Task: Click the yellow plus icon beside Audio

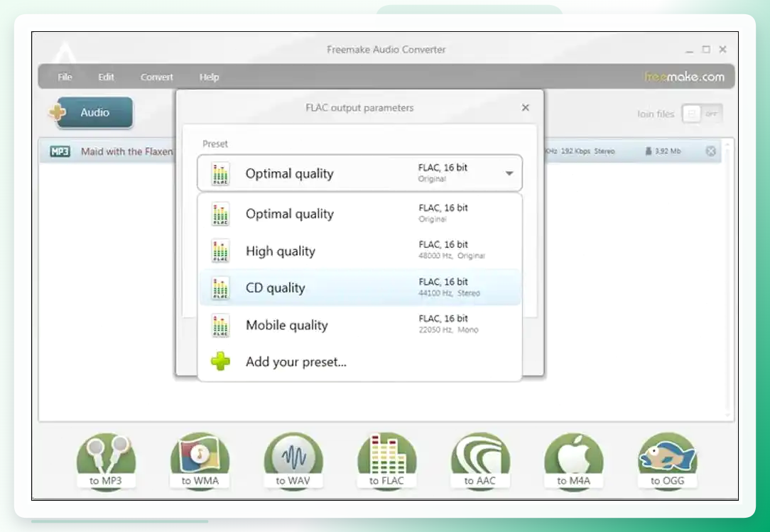Action: click(58, 112)
